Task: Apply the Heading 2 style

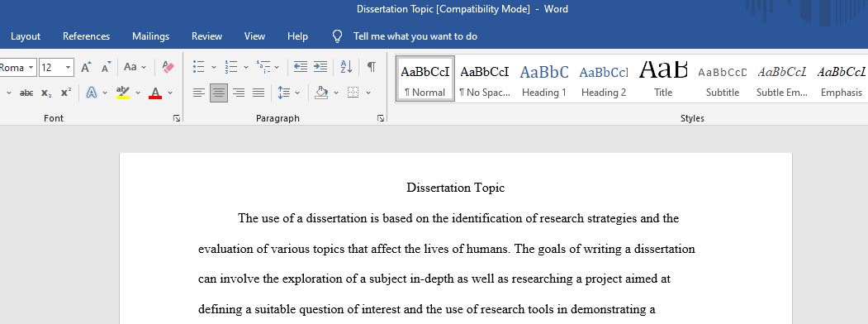Action: (x=604, y=79)
